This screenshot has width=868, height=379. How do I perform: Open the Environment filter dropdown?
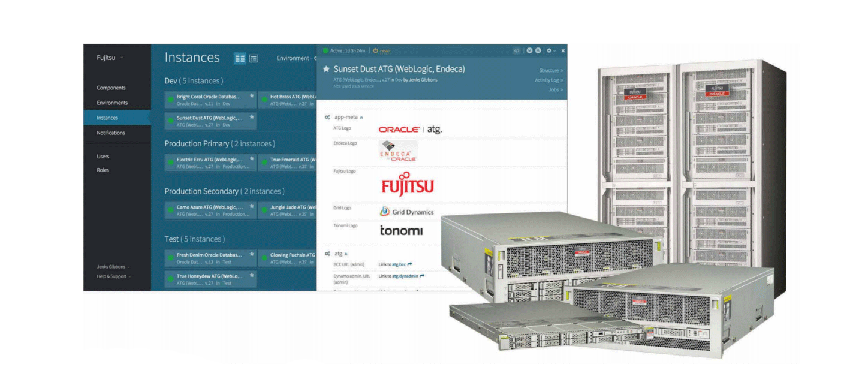tap(296, 58)
